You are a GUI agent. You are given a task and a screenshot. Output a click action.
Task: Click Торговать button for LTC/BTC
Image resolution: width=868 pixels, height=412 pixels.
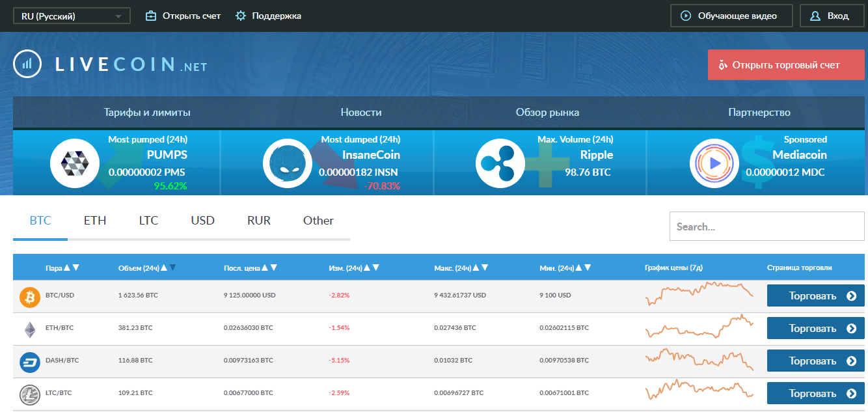pyautogui.click(x=816, y=393)
